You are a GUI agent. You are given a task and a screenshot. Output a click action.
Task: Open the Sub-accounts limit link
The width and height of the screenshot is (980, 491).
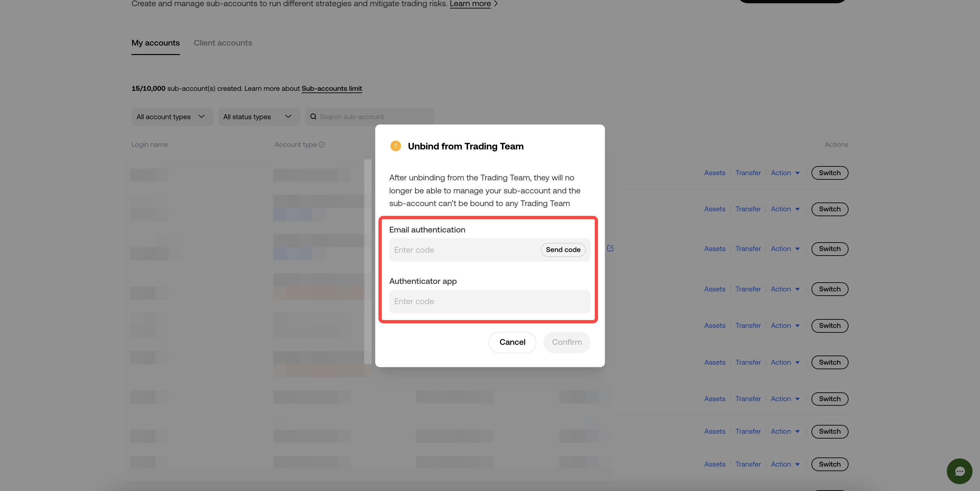[x=332, y=88]
